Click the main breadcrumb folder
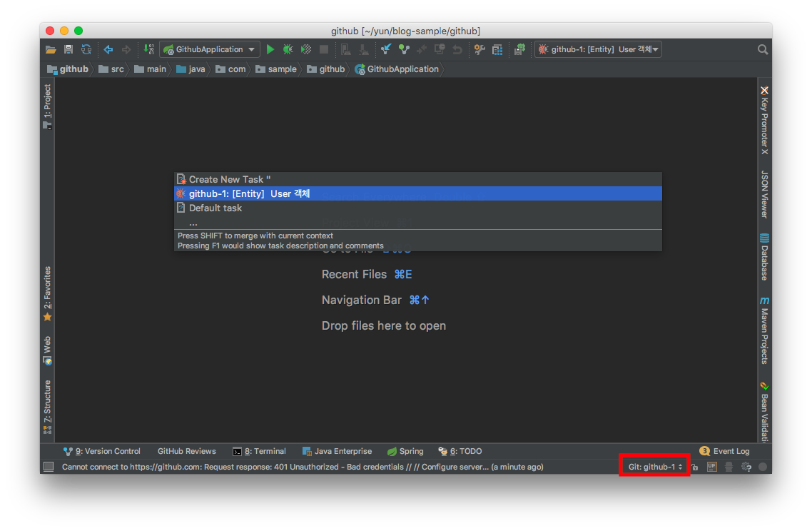The height and width of the screenshot is (531, 812). pyautogui.click(x=150, y=69)
